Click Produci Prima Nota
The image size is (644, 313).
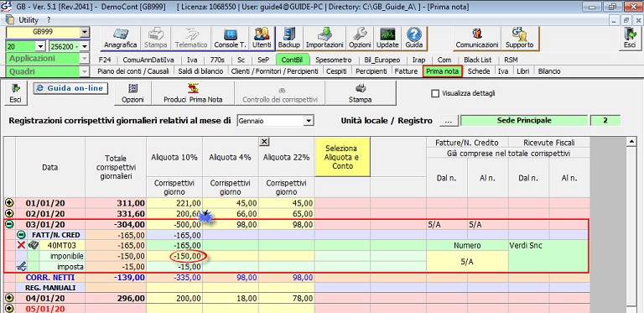pyautogui.click(x=193, y=93)
